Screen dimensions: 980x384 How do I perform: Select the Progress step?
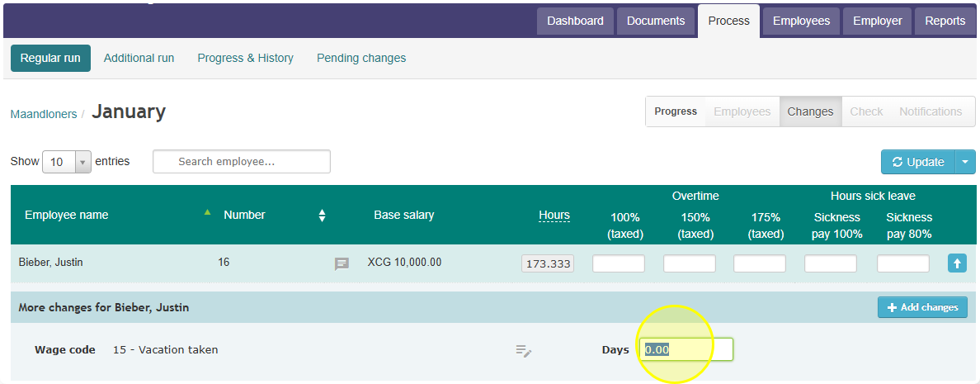click(676, 111)
